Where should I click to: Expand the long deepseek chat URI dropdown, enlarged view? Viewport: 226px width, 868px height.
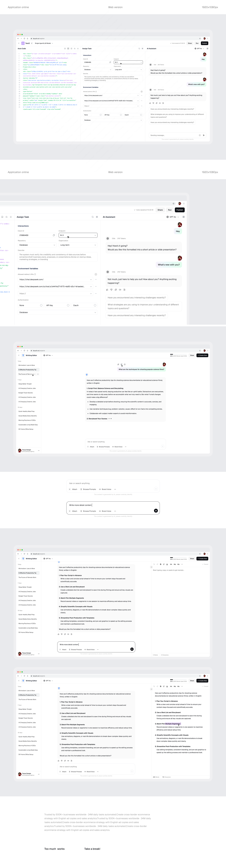click(x=91, y=286)
